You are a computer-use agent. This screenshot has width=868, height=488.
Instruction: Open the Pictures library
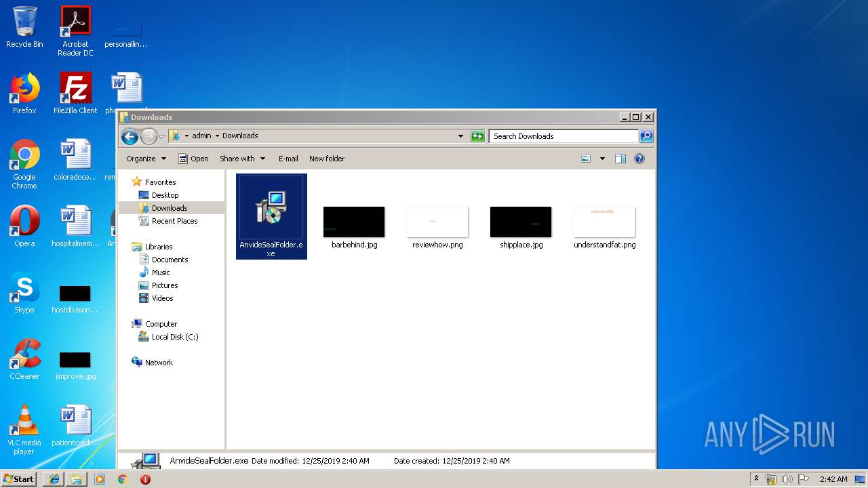158,285
